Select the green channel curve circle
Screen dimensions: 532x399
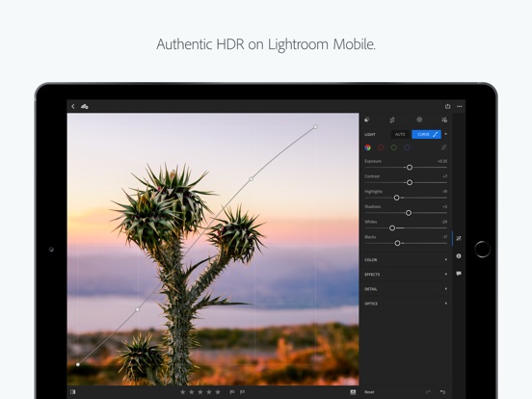pos(393,147)
